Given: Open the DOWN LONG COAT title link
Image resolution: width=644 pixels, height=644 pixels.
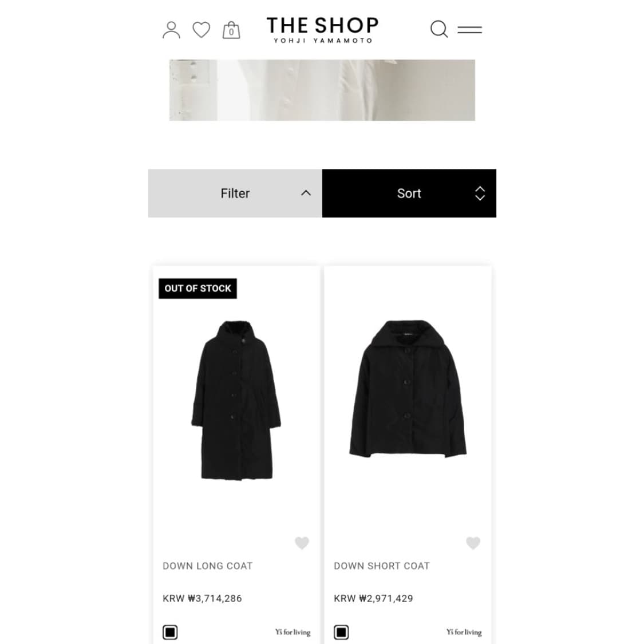Looking at the screenshot, I should 208,566.
